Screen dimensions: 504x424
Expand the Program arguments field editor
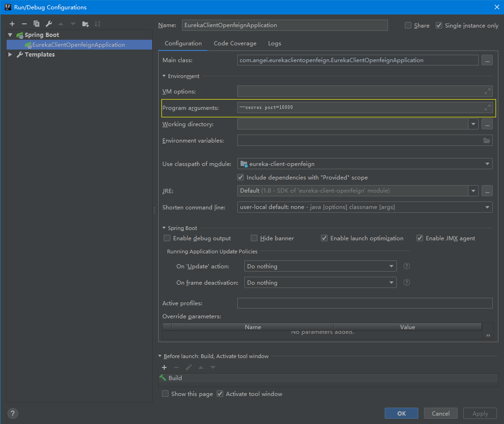click(x=488, y=108)
